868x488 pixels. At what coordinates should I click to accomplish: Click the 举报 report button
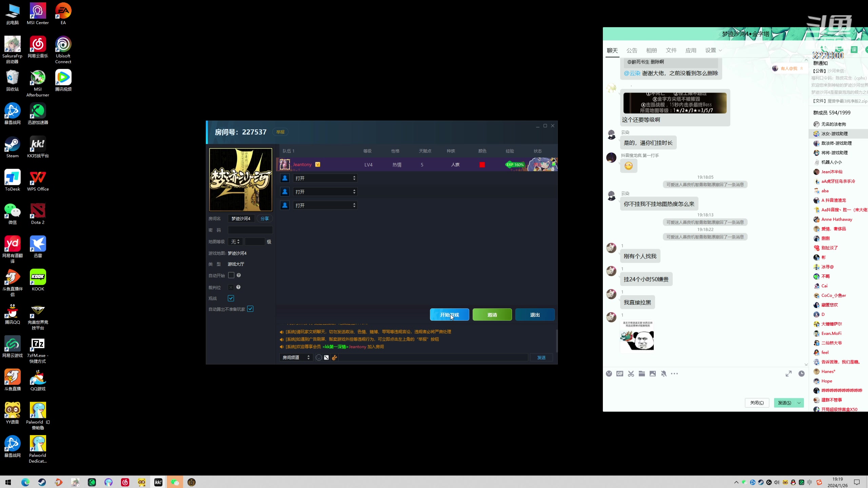[280, 132]
